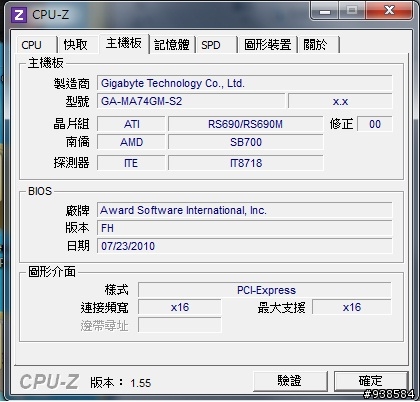
Task: Click the 驗證 button
Action: [290, 381]
